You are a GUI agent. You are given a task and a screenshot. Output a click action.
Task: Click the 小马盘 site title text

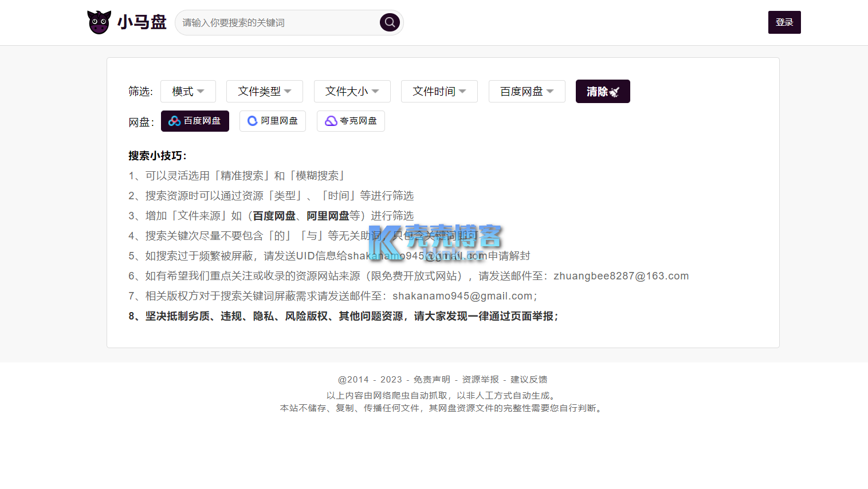coord(142,22)
